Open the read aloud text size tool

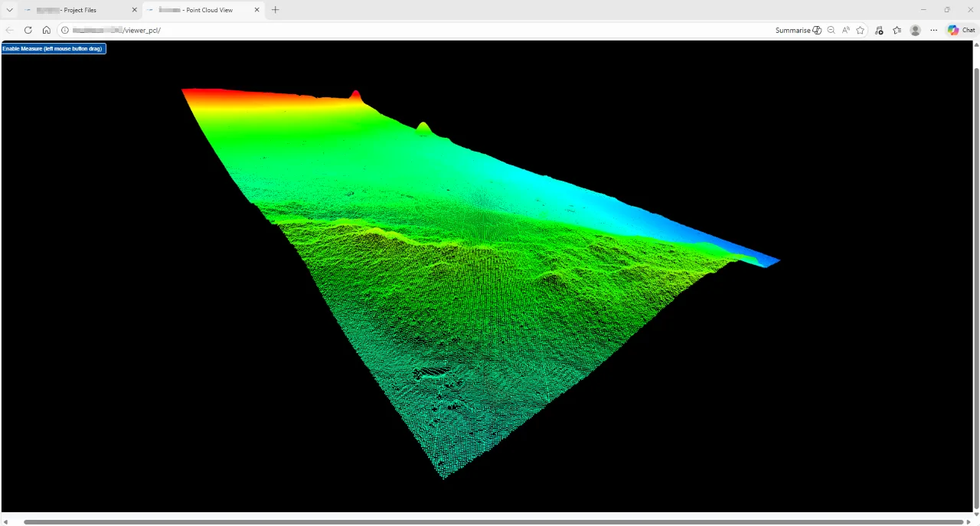coord(846,30)
